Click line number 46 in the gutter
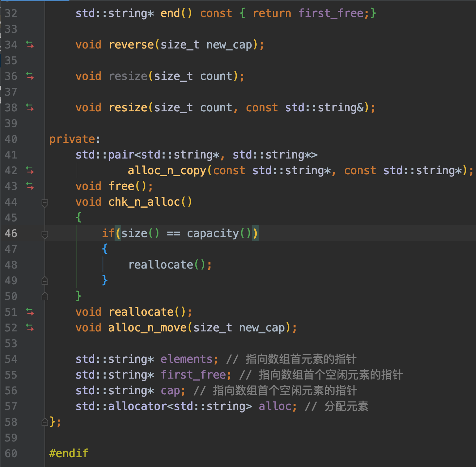This screenshot has width=476, height=467. pos(11,233)
